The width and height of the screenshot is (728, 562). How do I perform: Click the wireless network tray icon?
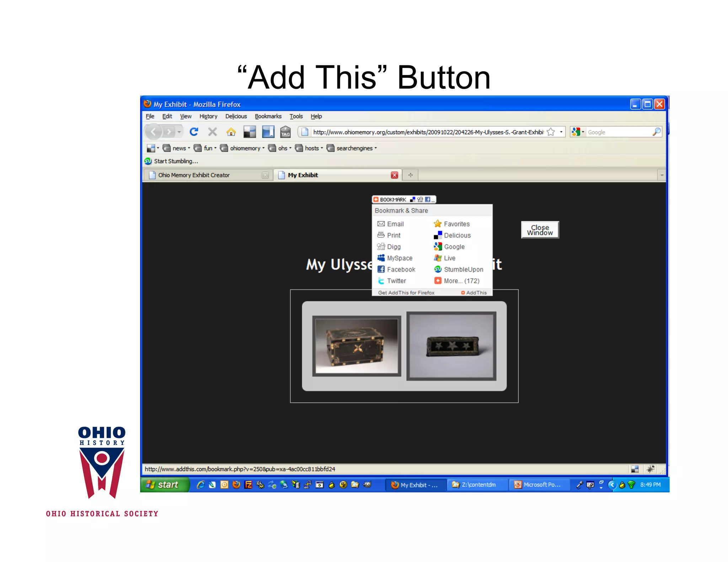tap(631, 485)
